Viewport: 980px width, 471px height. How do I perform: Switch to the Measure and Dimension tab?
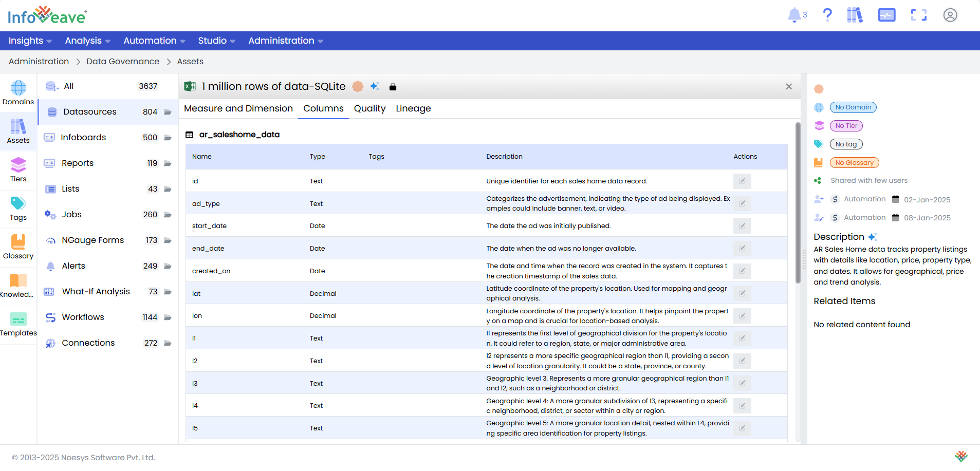pyautogui.click(x=238, y=108)
